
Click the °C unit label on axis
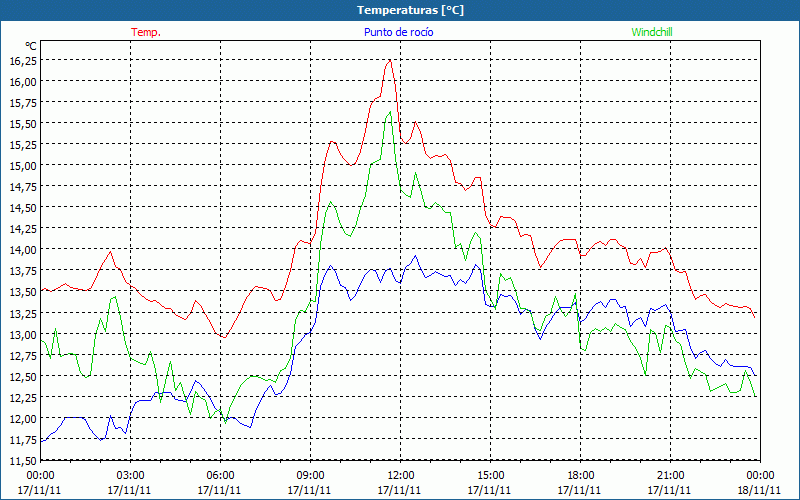point(31,46)
